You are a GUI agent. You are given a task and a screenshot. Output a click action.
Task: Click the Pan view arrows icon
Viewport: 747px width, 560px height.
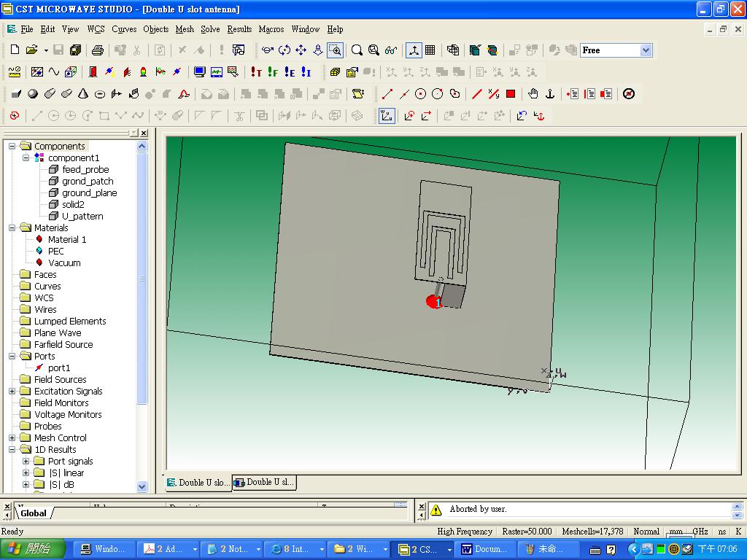[301, 50]
